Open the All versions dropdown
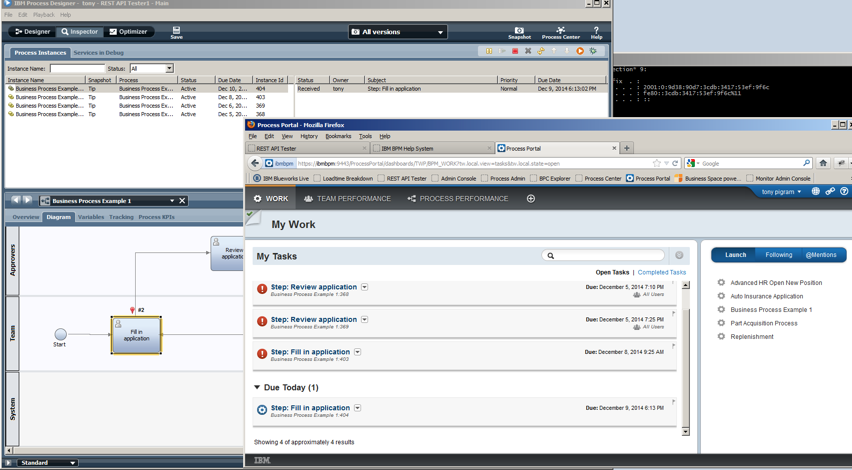Screen dimensions: 852x470 [398, 32]
